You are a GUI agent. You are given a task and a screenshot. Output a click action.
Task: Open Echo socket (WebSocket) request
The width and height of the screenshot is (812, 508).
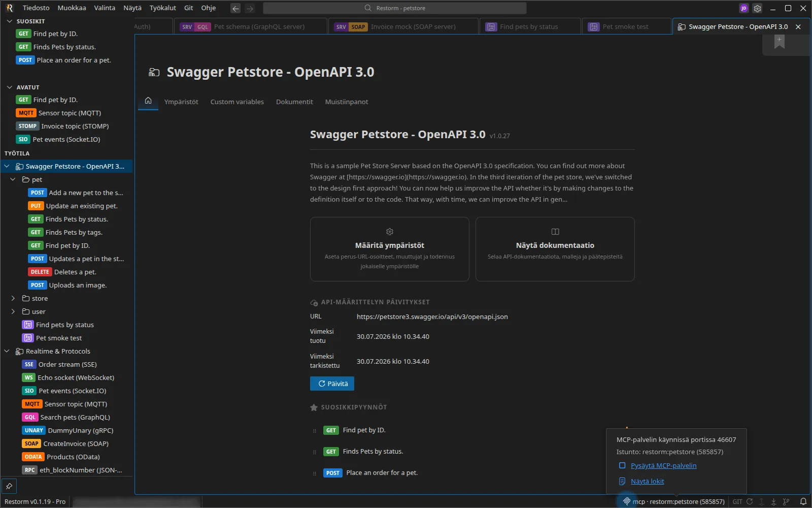tap(67, 377)
